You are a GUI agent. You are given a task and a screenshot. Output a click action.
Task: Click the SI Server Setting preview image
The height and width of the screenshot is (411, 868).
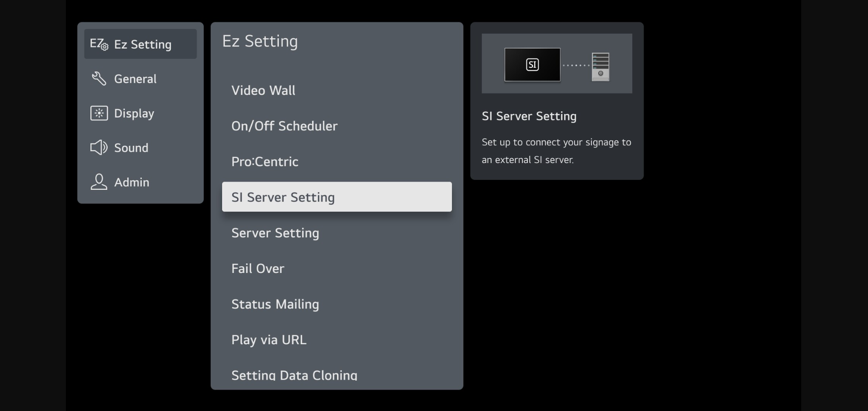click(x=556, y=64)
